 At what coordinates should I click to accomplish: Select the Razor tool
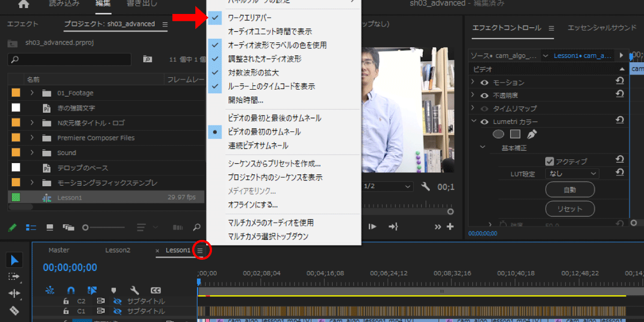point(14,310)
